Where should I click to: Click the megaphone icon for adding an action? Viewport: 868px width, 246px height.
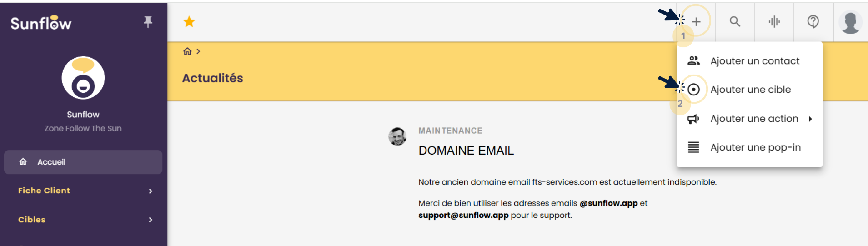point(693,119)
